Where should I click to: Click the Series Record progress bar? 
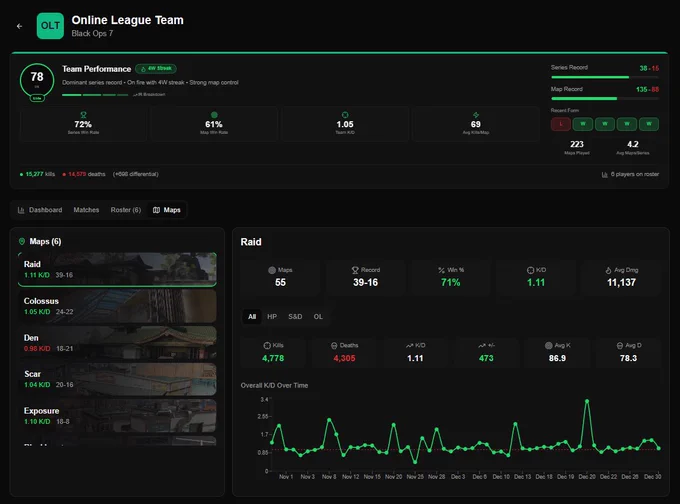tap(605, 77)
